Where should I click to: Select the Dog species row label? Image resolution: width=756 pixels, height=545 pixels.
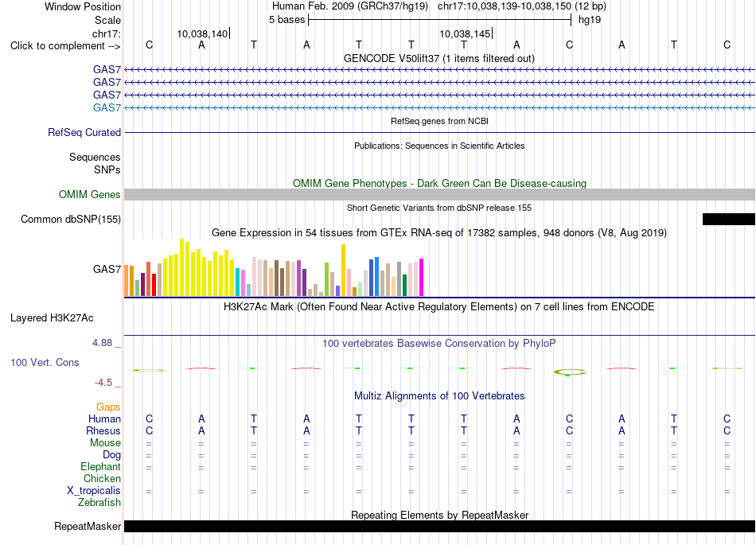pyautogui.click(x=111, y=454)
